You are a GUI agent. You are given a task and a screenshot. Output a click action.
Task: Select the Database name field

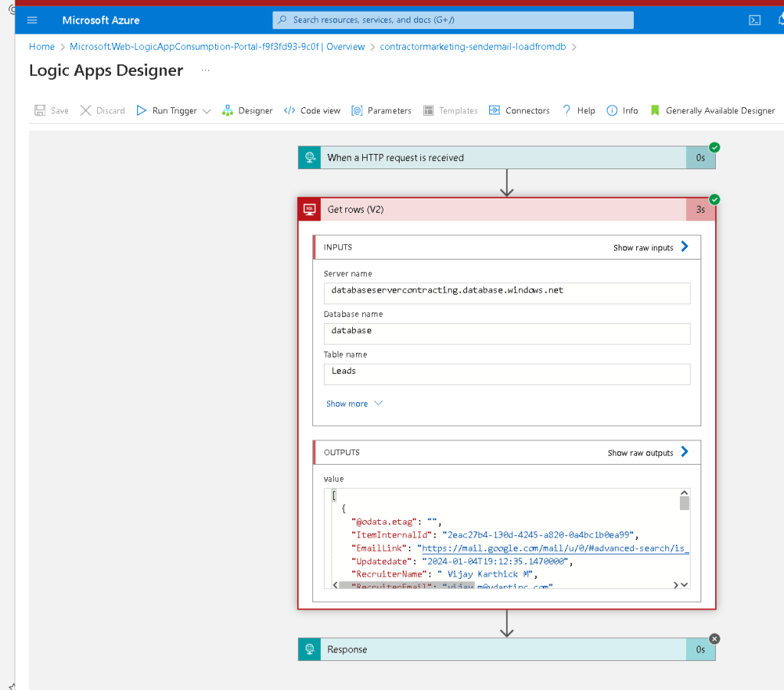(507, 333)
